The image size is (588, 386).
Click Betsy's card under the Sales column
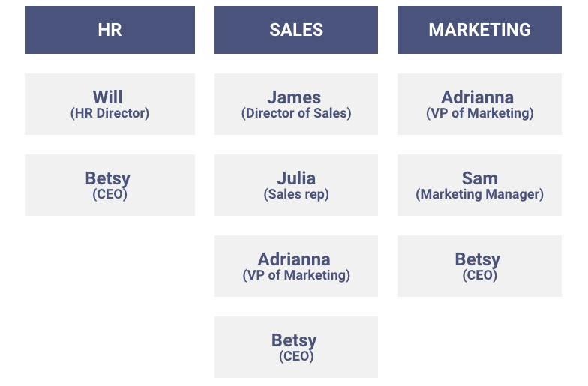pyautogui.click(x=296, y=347)
